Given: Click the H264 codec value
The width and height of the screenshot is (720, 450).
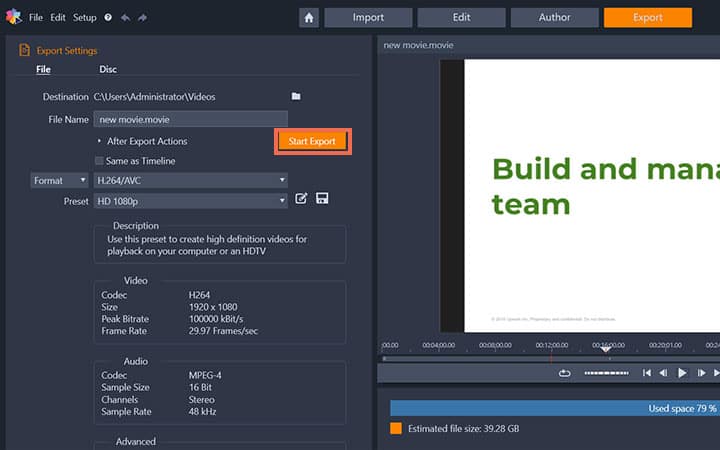Looking at the screenshot, I should (x=199, y=295).
